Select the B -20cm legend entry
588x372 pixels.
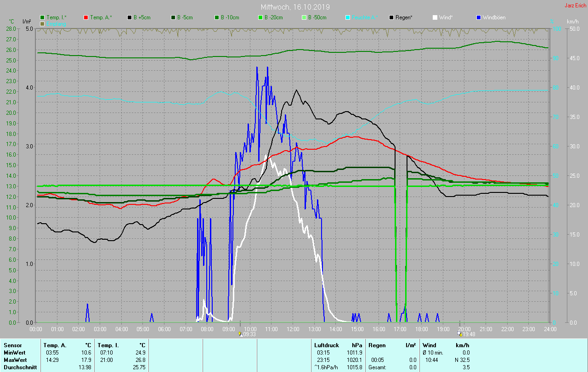tap(273, 17)
